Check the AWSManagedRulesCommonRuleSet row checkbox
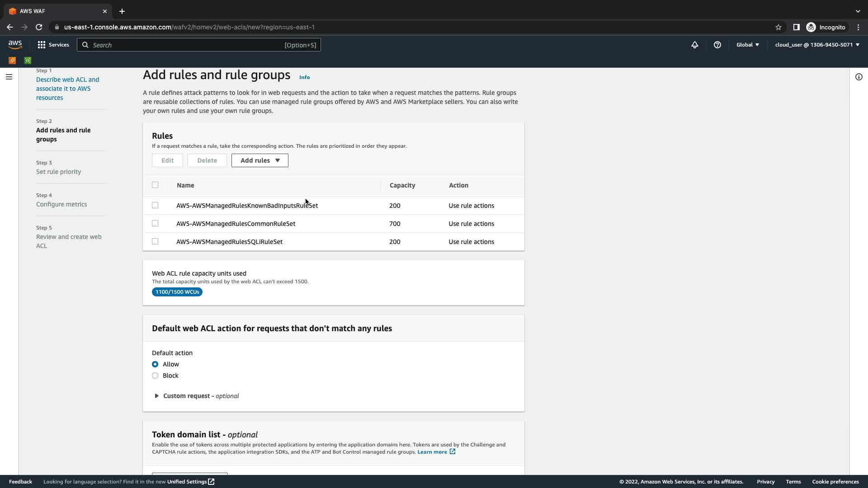Image resolution: width=868 pixels, height=488 pixels. click(x=155, y=223)
